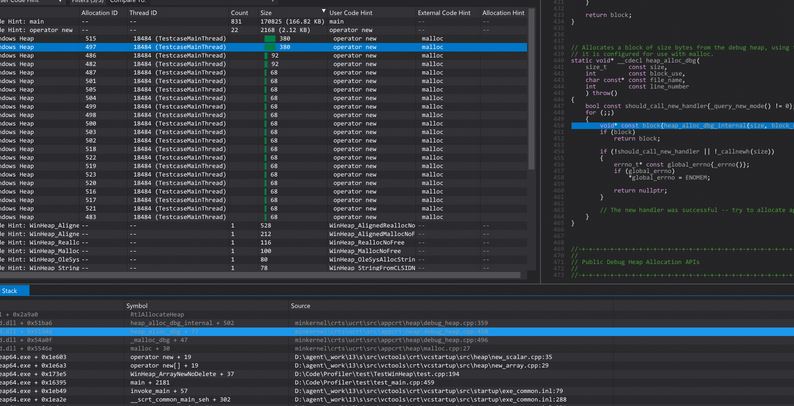Select the allocation row with ID 483

(263, 217)
